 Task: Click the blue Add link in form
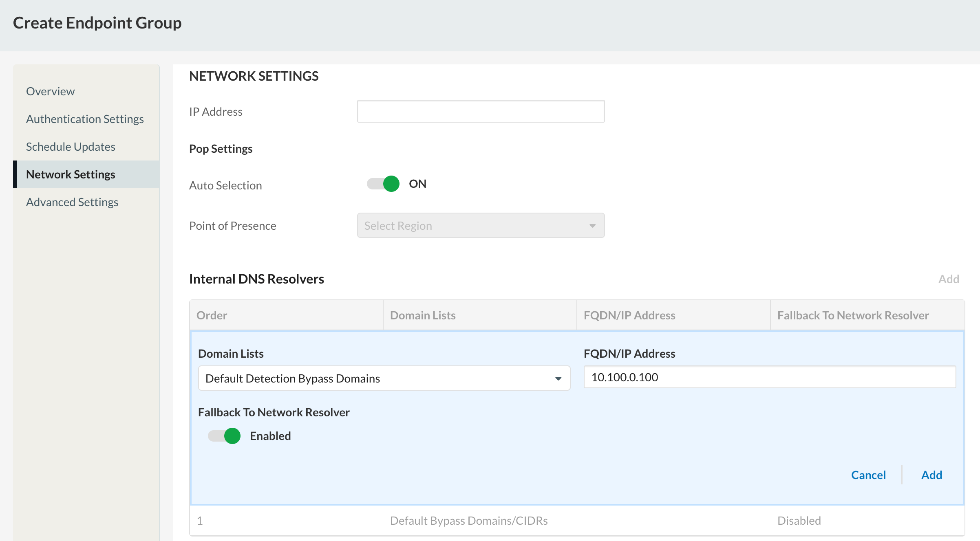(931, 475)
